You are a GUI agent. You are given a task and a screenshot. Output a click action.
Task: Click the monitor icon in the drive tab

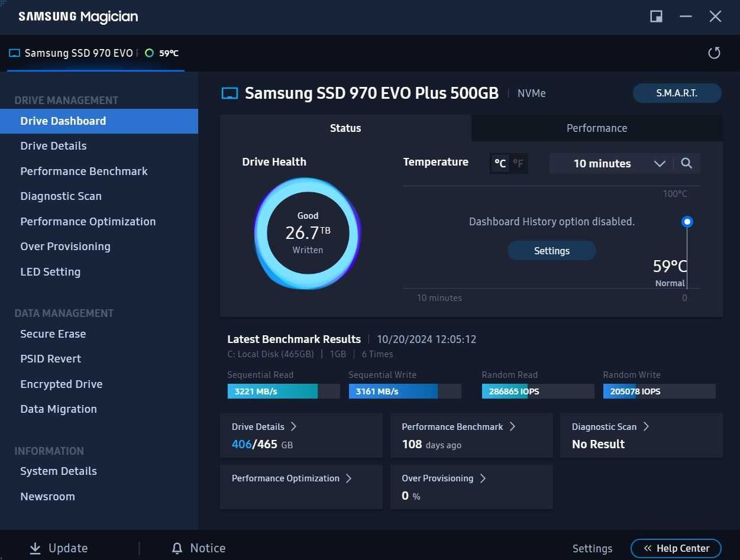tap(14, 53)
